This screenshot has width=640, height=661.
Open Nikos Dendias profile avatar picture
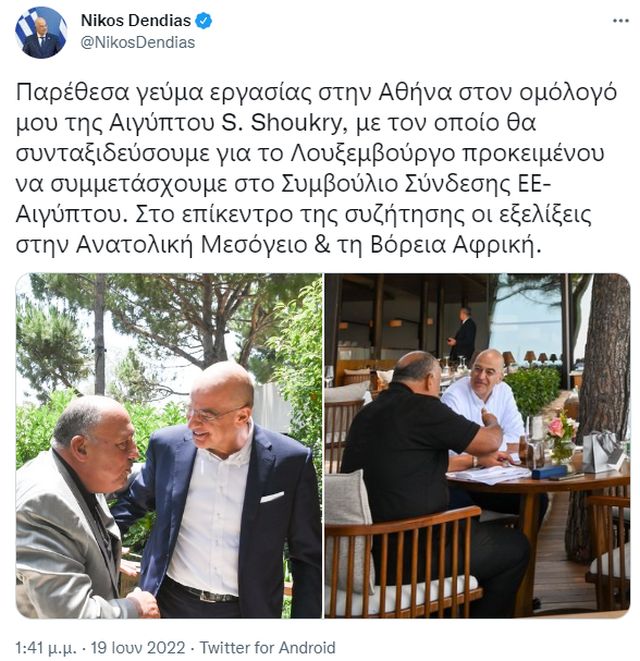[41, 32]
